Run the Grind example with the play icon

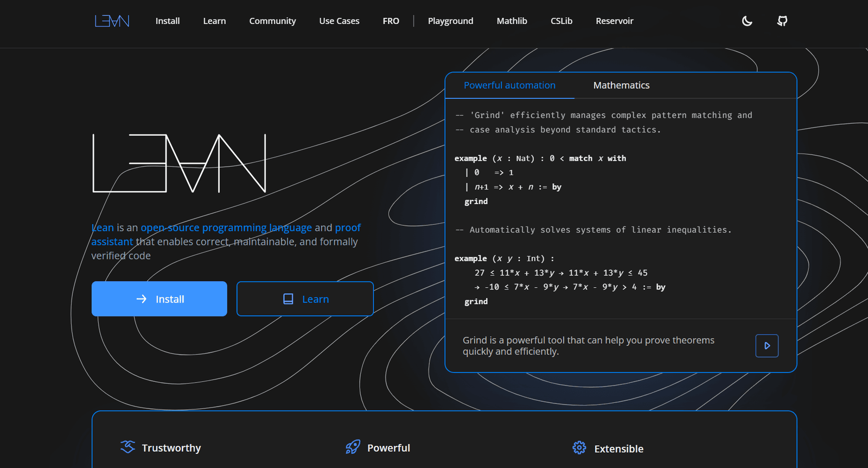point(767,346)
